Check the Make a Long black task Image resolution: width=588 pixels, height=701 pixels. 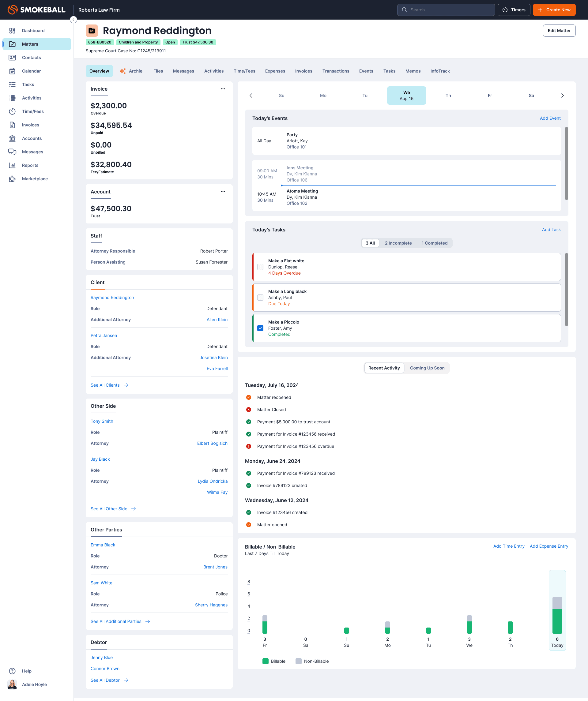click(260, 298)
